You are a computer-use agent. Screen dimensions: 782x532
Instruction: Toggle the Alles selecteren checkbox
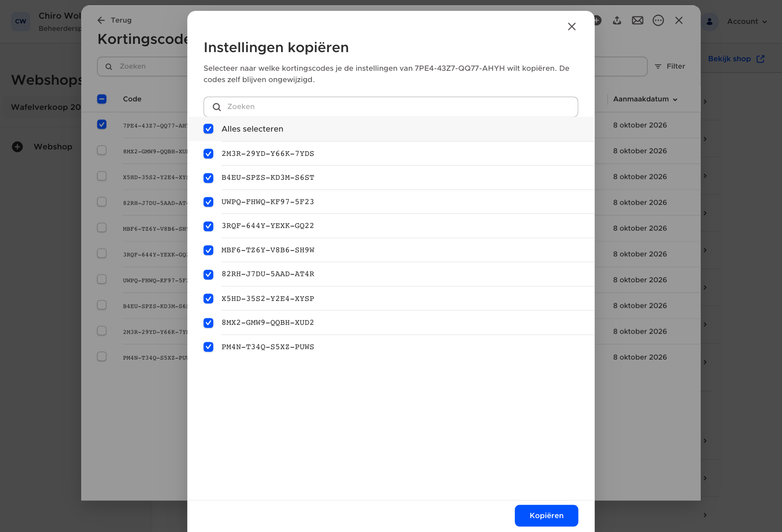(209, 129)
